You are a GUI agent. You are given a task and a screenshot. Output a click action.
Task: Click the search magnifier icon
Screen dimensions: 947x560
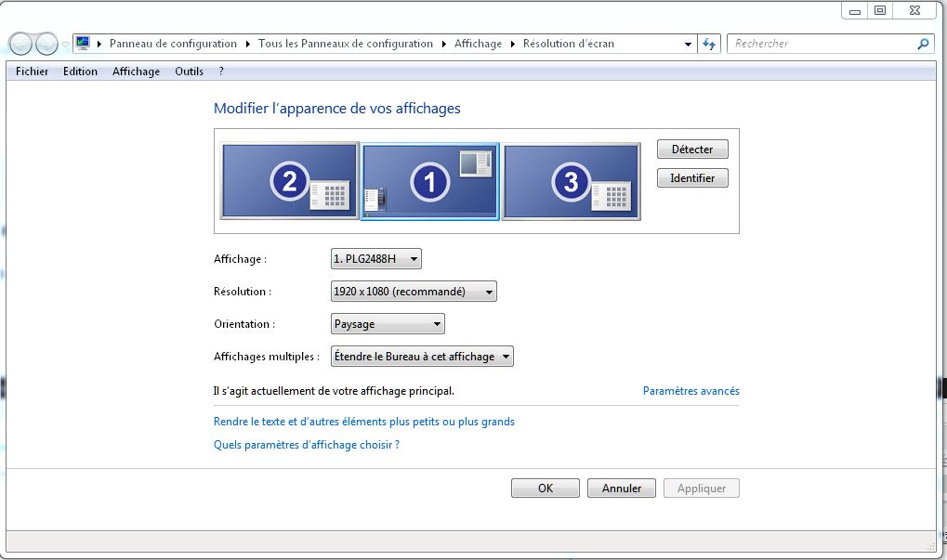point(923,44)
